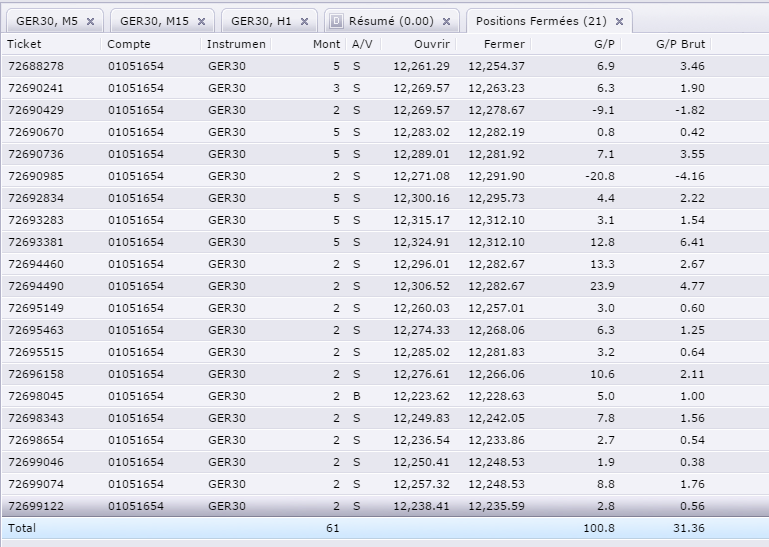This screenshot has width=769, height=547.
Task: Select the row for ticket 72694490
Action: pyautogui.click(x=384, y=286)
